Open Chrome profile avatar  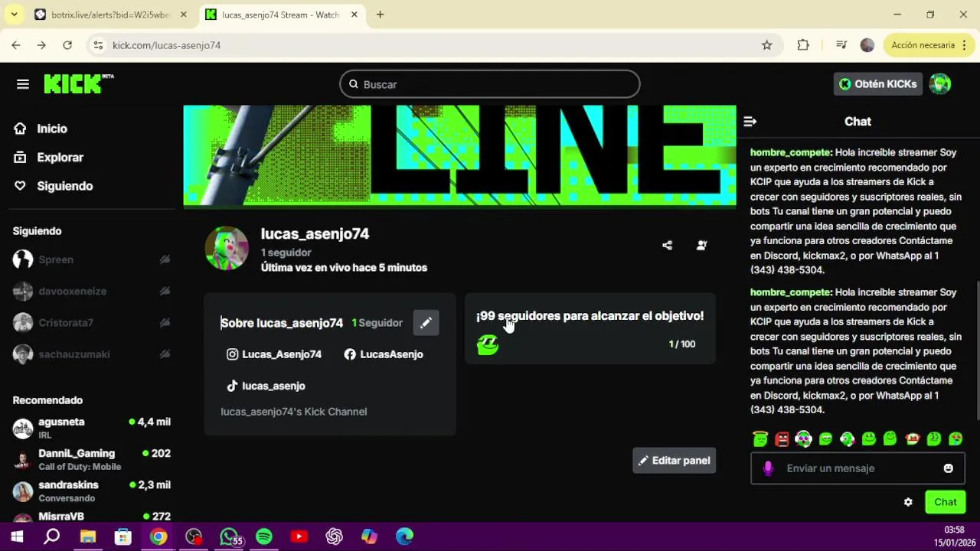coord(867,45)
